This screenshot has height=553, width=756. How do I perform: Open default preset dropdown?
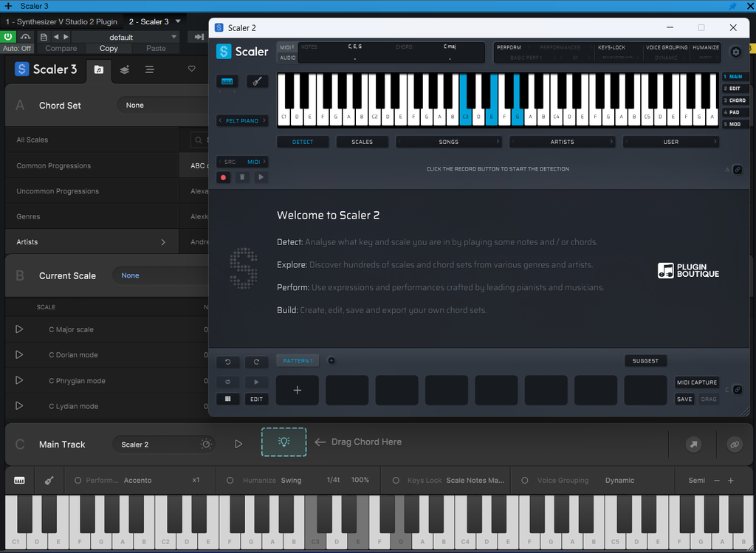[x=126, y=37]
